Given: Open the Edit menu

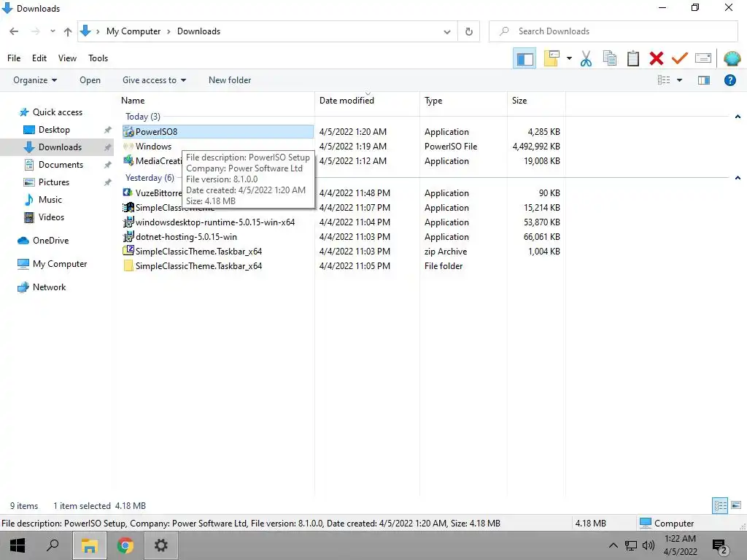Looking at the screenshot, I should (x=39, y=58).
